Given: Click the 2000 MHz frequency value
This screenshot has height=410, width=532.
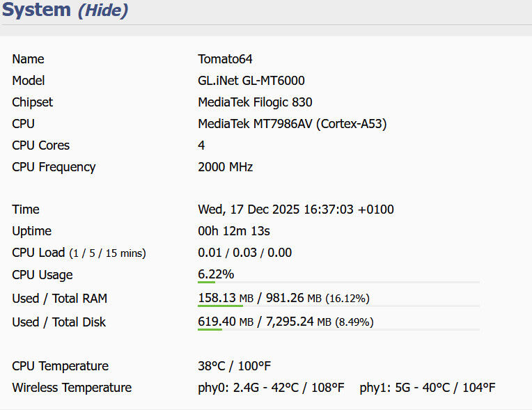Looking at the screenshot, I should click(x=225, y=167).
